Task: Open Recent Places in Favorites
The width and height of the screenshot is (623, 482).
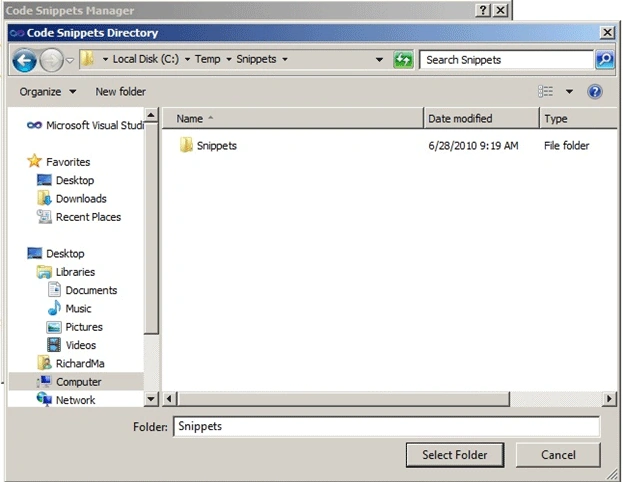Action: (x=88, y=217)
